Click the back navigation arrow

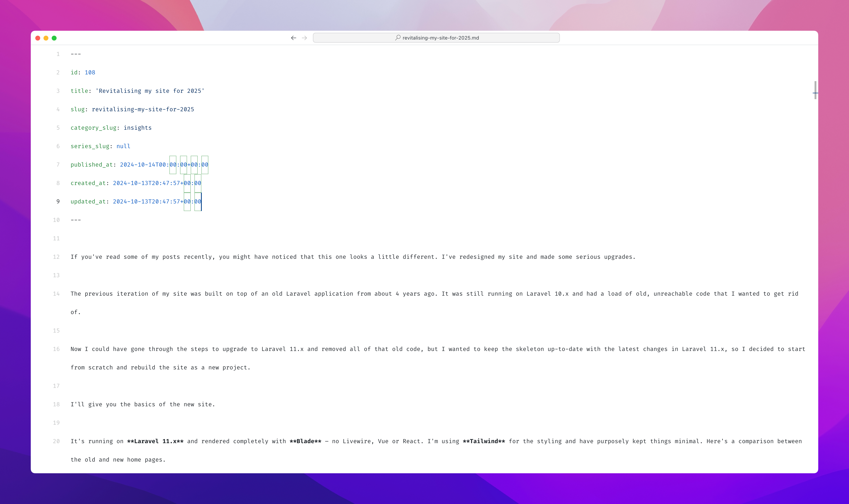click(294, 38)
